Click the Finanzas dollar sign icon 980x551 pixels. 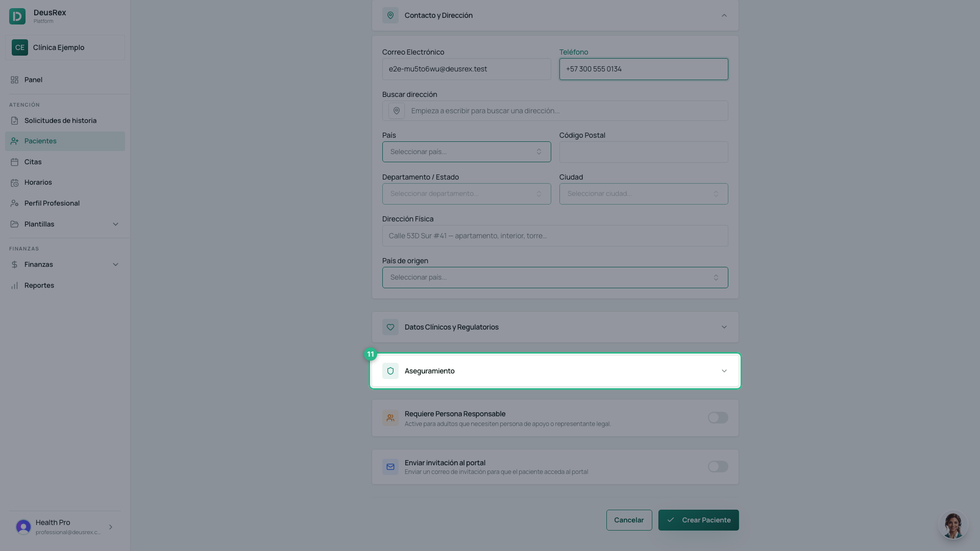(x=14, y=265)
